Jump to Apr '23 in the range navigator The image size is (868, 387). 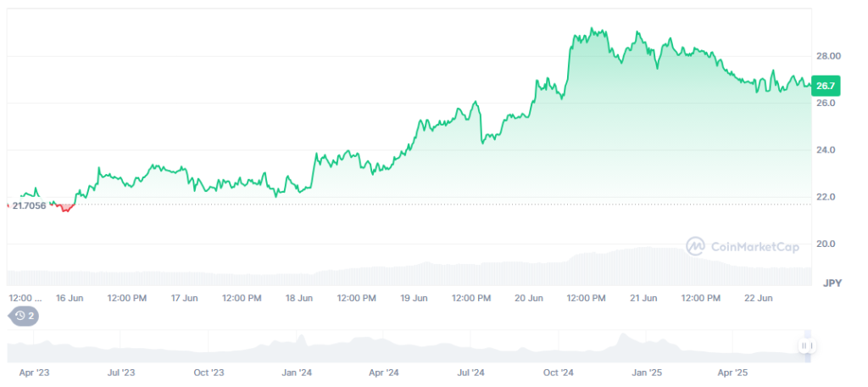point(33,372)
